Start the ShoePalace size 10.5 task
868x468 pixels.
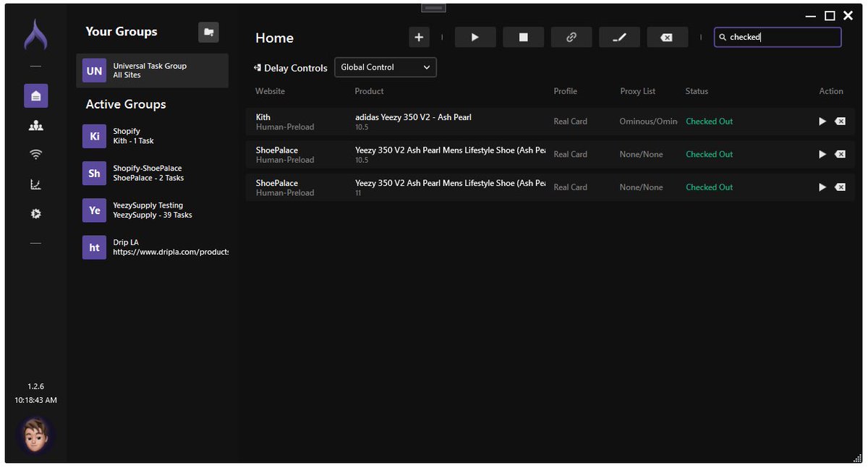pos(822,154)
